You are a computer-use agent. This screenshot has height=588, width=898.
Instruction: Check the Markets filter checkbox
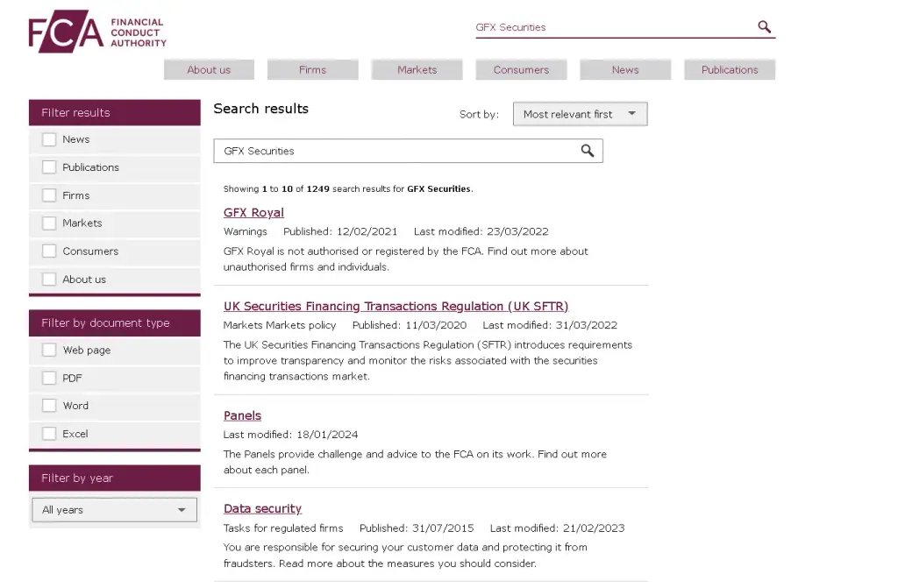[x=49, y=223]
